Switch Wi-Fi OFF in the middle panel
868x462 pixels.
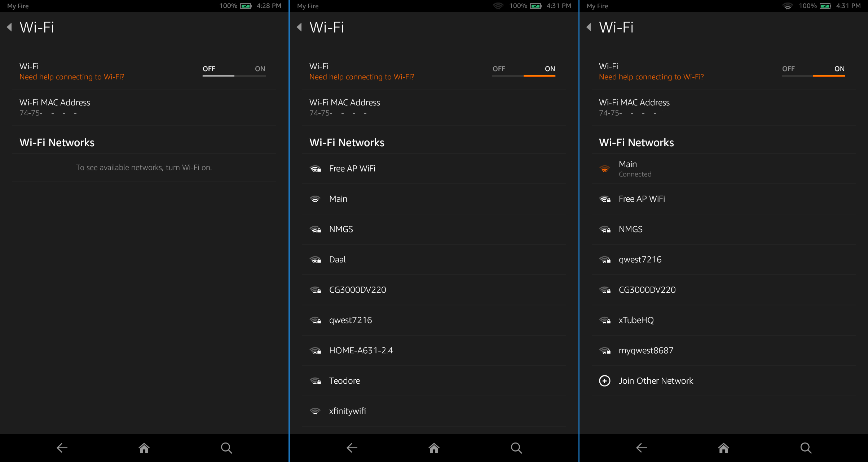pos(499,69)
